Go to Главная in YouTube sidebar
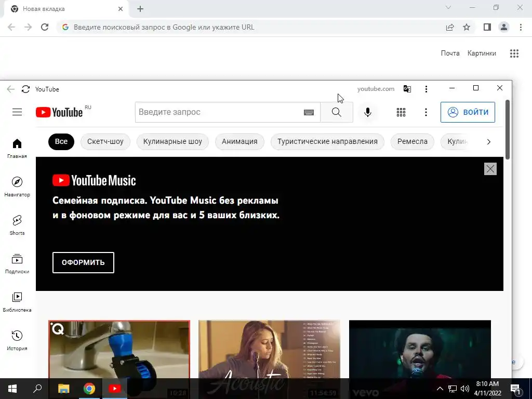Image resolution: width=532 pixels, height=399 pixels. pos(17,149)
